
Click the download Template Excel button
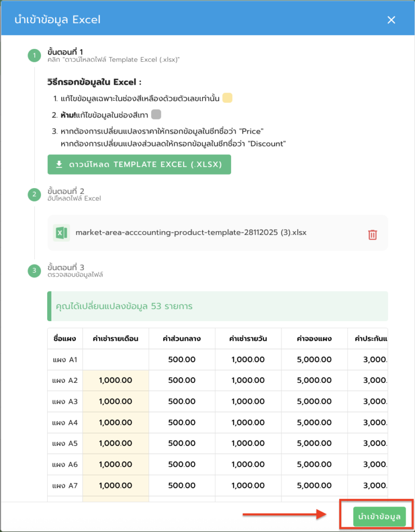pyautogui.click(x=139, y=165)
